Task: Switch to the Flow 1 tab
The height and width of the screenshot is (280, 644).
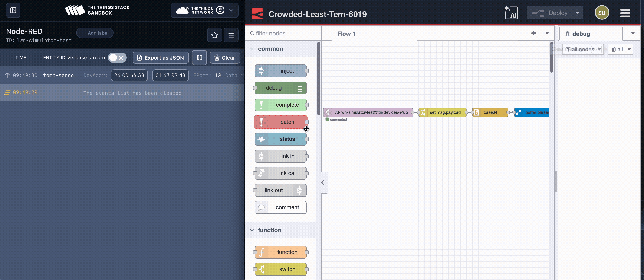Action: click(x=346, y=33)
